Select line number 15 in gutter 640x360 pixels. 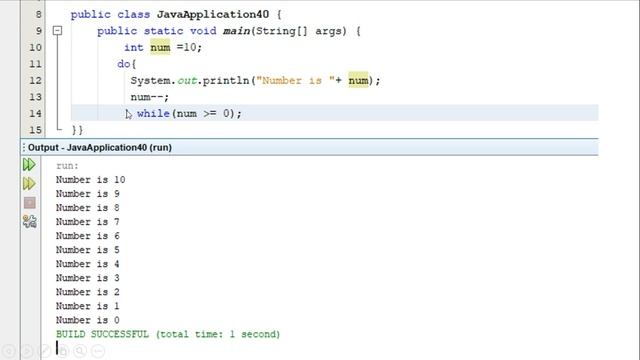click(35, 130)
